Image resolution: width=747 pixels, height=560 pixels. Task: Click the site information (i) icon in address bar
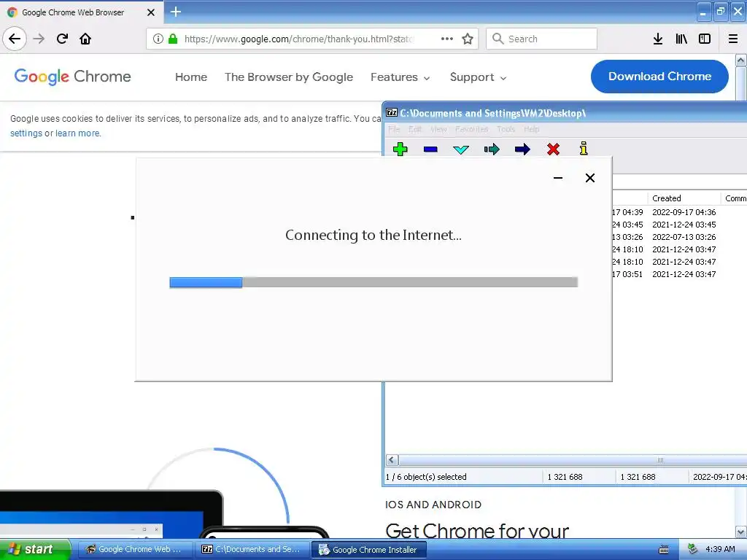[x=158, y=39]
